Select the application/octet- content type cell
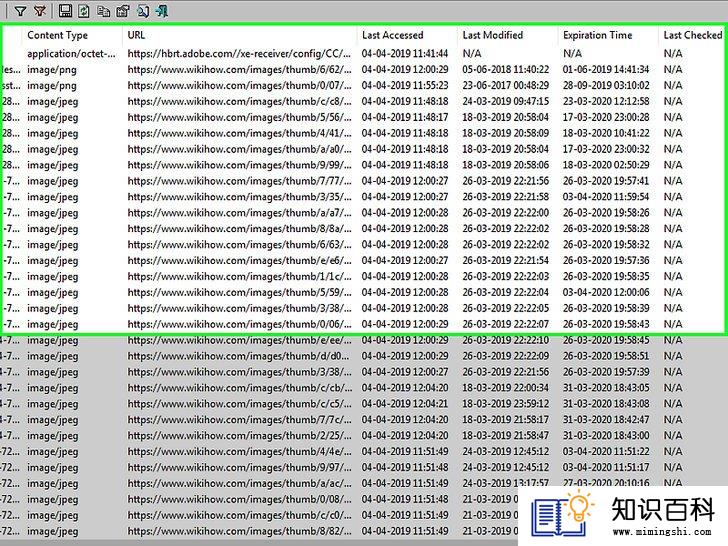 pyautogui.click(x=72, y=54)
